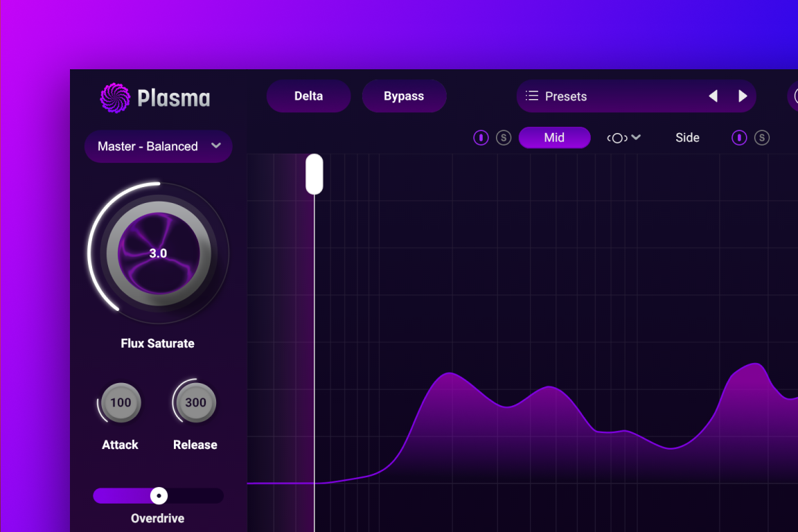
Task: Enable the Side channel power toggle
Action: 741,137
